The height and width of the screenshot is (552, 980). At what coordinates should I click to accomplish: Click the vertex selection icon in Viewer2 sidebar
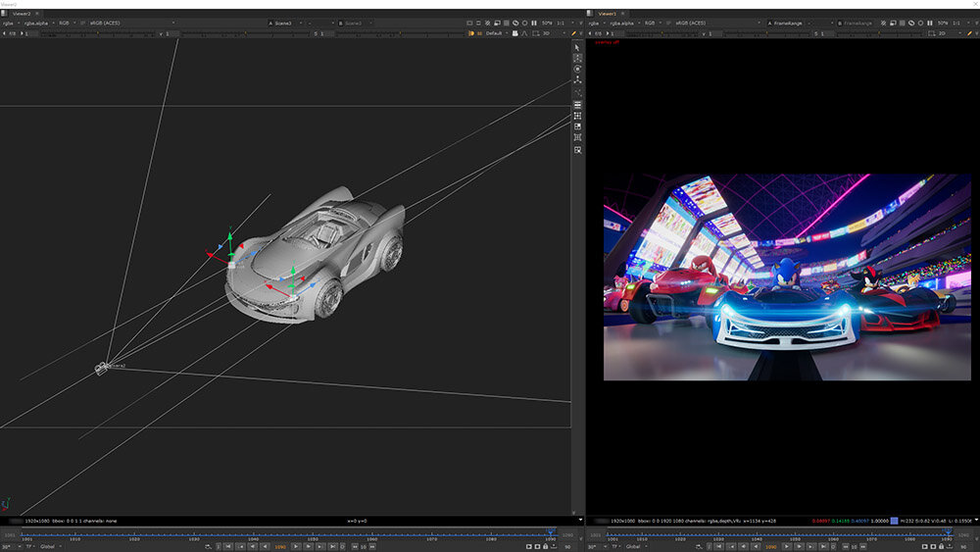[577, 58]
